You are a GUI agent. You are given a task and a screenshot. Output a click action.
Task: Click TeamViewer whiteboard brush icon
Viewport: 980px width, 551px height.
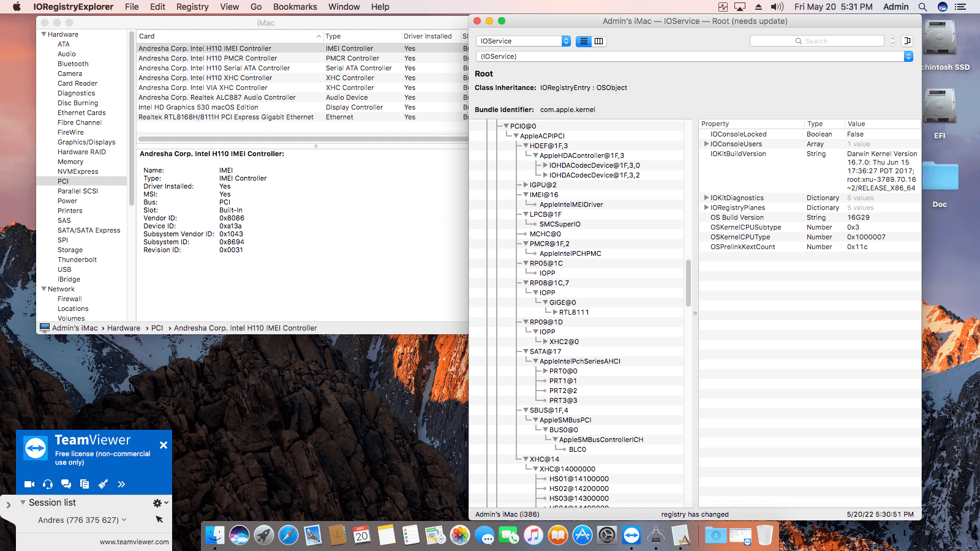pyautogui.click(x=103, y=484)
